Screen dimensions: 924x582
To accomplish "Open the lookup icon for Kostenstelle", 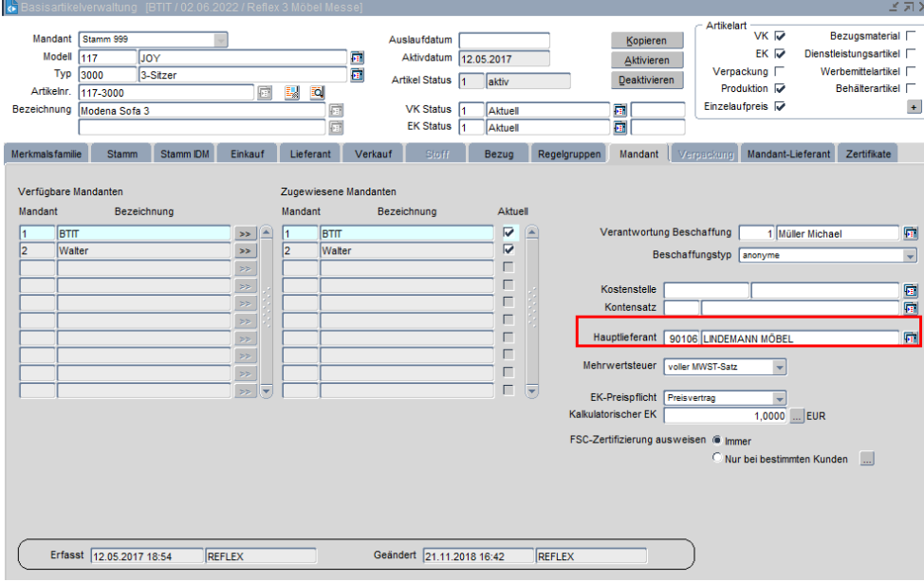I will (x=911, y=291).
